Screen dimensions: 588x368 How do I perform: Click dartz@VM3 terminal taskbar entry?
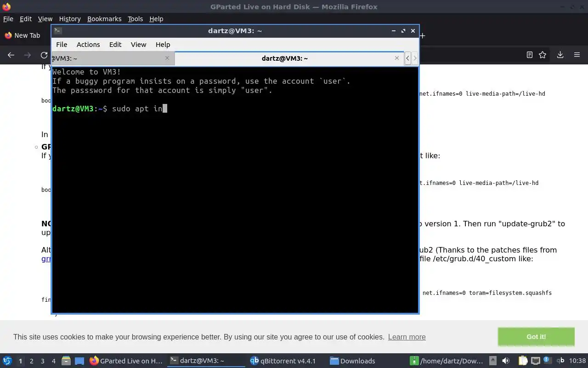point(206,361)
